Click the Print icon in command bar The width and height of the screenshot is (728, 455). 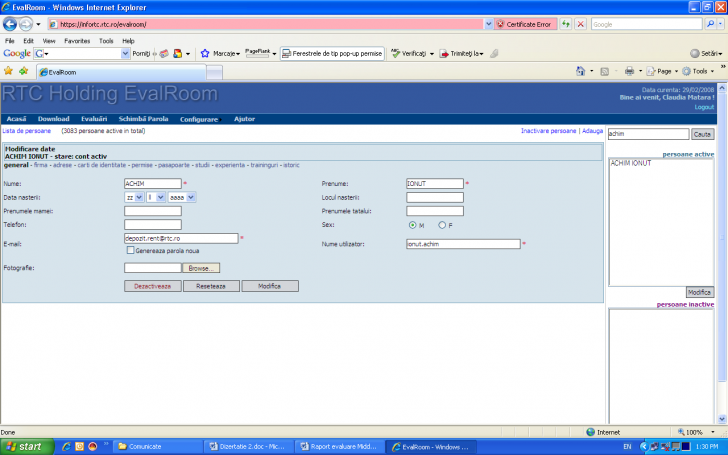630,72
